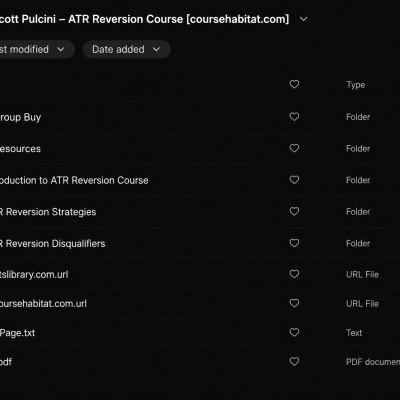The height and width of the screenshot is (400, 400).
Task: Sort by the Type column header
Action: pyautogui.click(x=355, y=85)
